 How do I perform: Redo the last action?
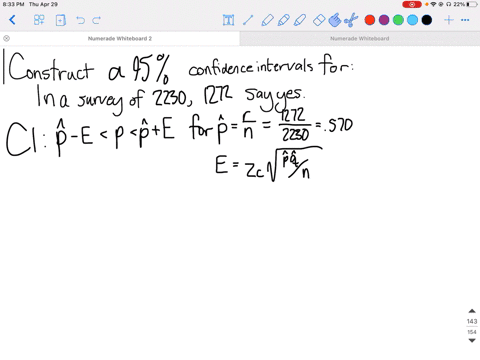97,20
